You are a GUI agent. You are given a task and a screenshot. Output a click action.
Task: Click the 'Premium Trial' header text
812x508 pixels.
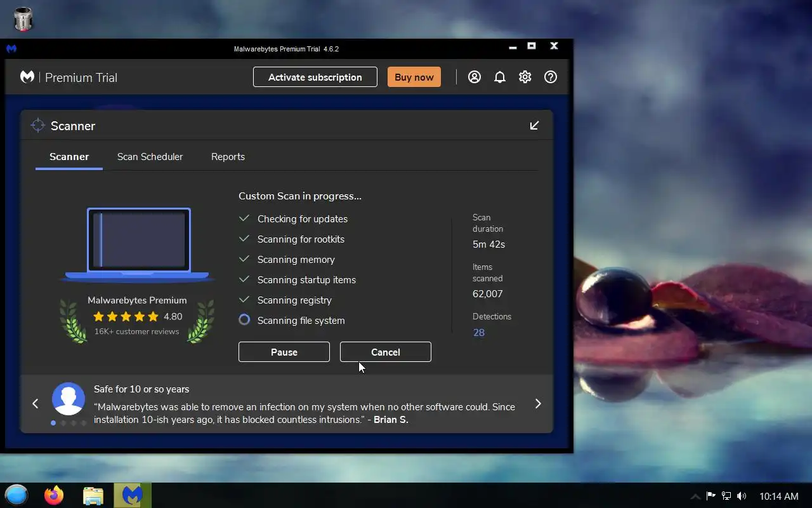(81, 77)
